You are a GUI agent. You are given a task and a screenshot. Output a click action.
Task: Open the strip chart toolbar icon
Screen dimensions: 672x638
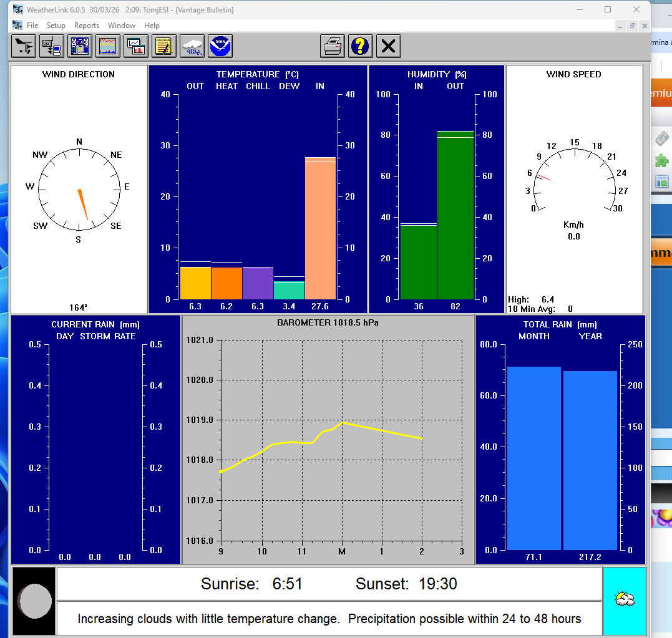(109, 46)
